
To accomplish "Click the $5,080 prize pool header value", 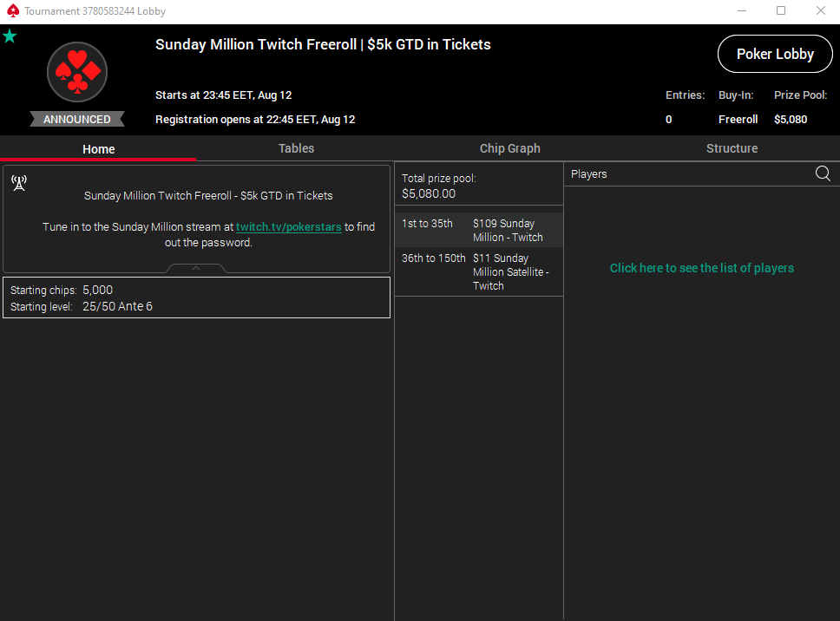I will (x=791, y=120).
